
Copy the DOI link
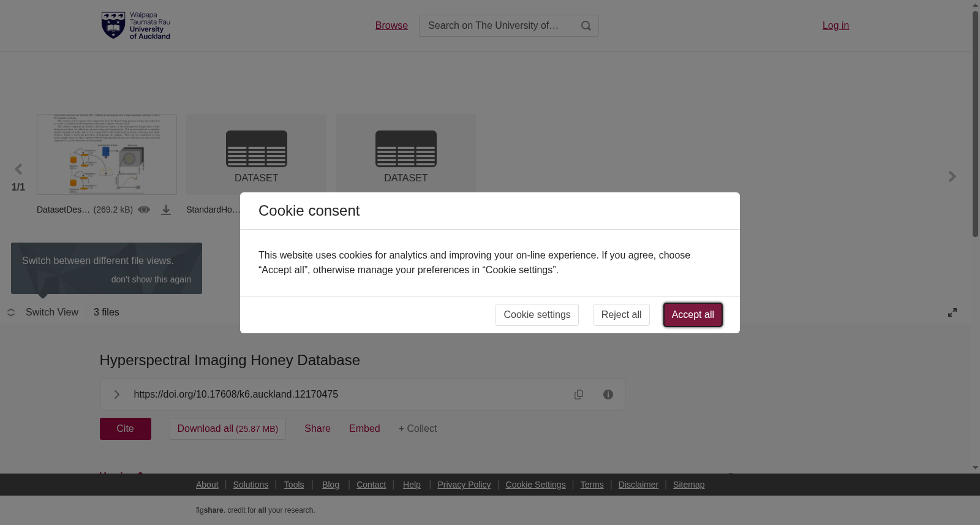pyautogui.click(x=579, y=395)
